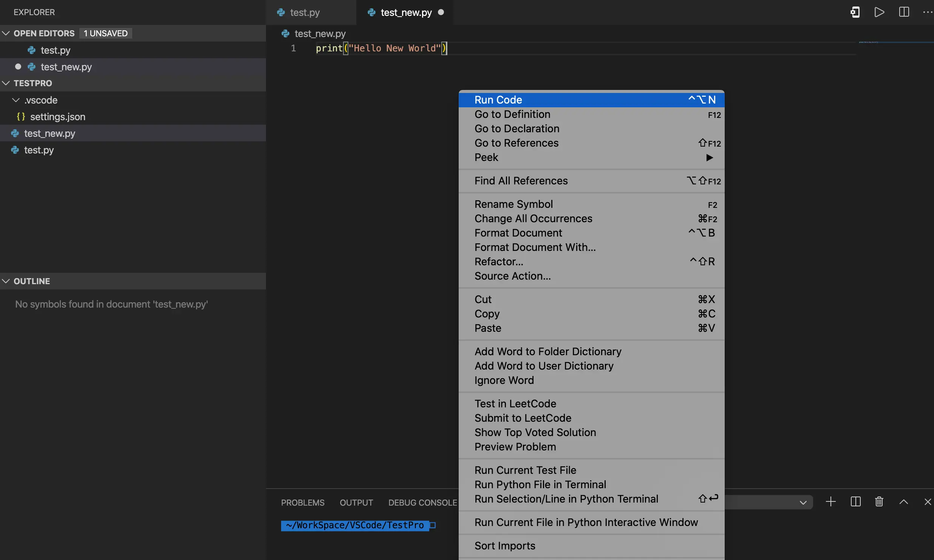Click the new terminal plus icon
The height and width of the screenshot is (560, 934).
point(830,502)
